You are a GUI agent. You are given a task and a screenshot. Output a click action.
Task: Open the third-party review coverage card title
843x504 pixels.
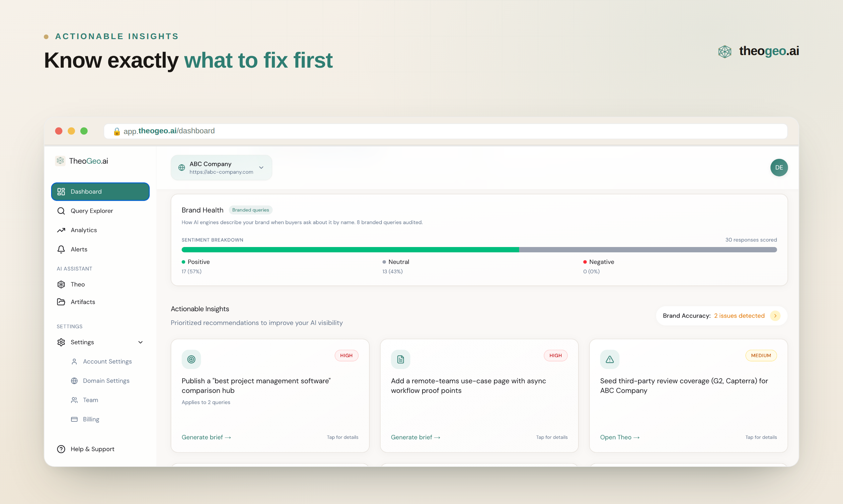click(684, 386)
